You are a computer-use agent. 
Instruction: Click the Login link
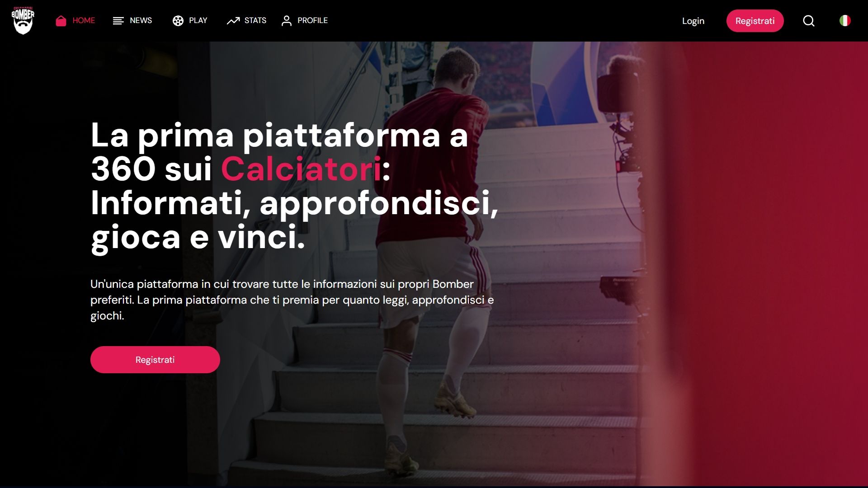(x=693, y=21)
